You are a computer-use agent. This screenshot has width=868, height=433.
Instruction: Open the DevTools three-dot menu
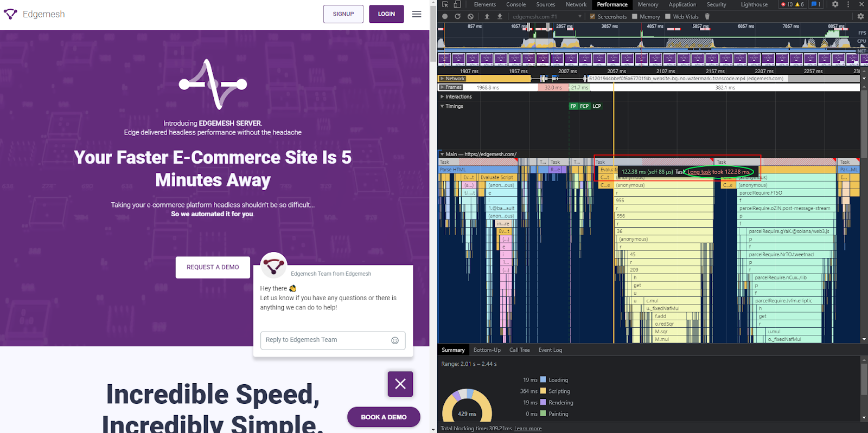848,4
